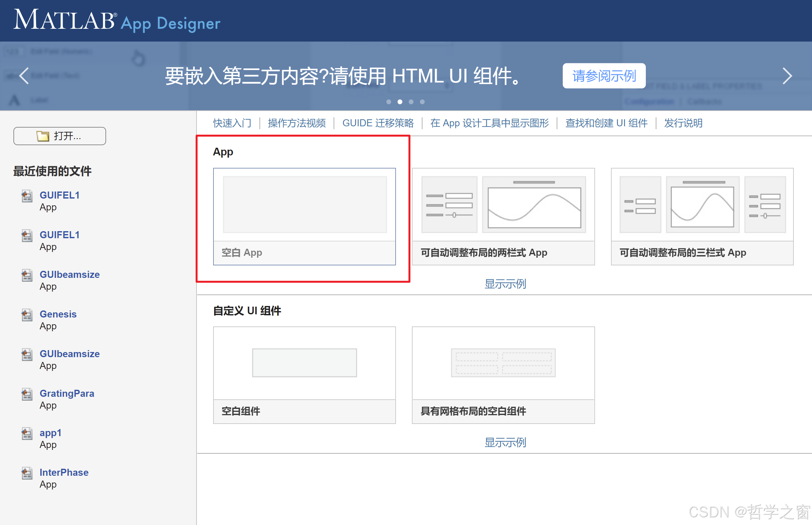The height and width of the screenshot is (525, 812).
Task: Advance the banner with the right arrow
Action: point(788,76)
